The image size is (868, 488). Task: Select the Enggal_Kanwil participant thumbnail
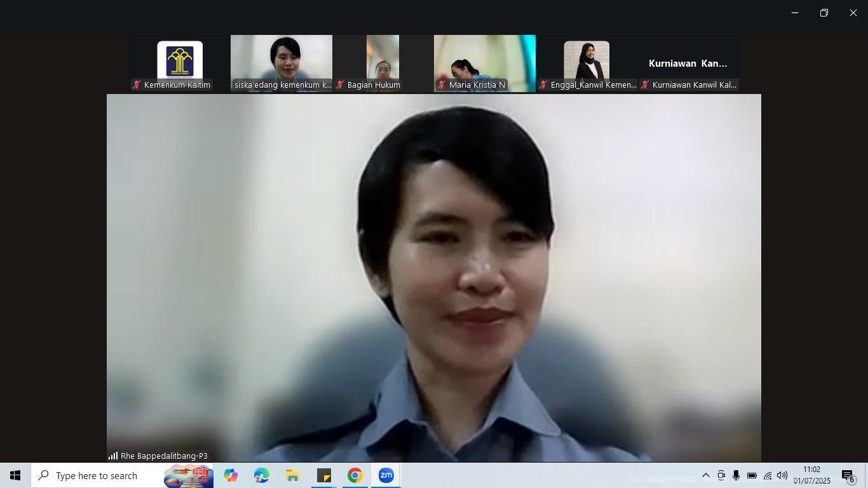(x=586, y=64)
